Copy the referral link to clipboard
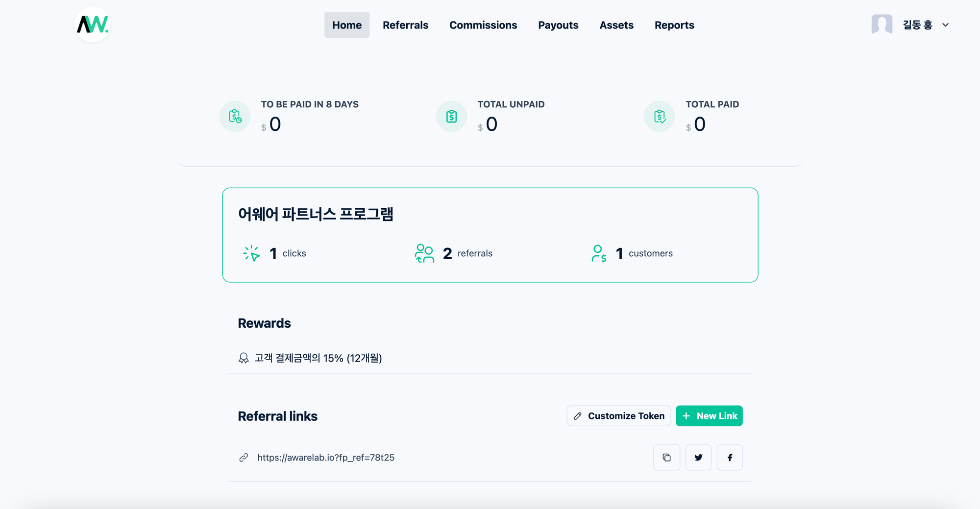This screenshot has width=980, height=509. pos(666,458)
